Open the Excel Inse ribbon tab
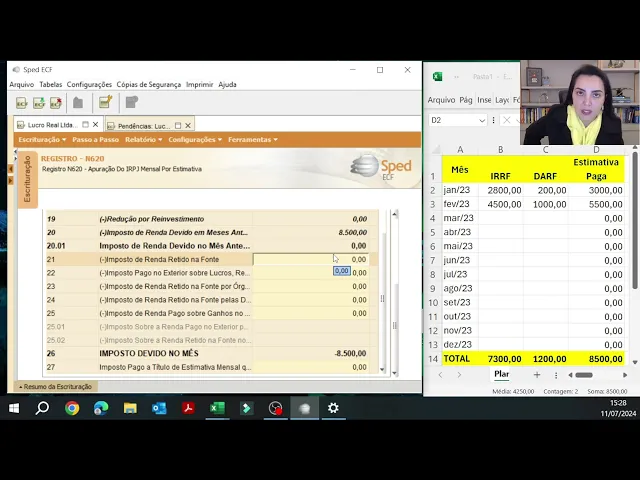 click(x=484, y=100)
